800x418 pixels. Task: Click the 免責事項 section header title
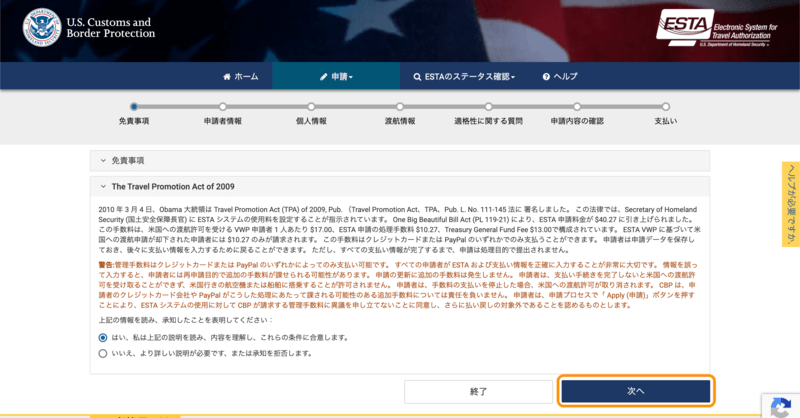coord(128,160)
